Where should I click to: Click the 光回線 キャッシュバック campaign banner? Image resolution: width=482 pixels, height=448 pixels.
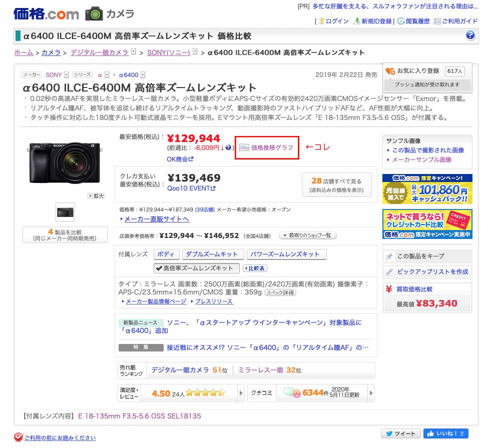427,189
